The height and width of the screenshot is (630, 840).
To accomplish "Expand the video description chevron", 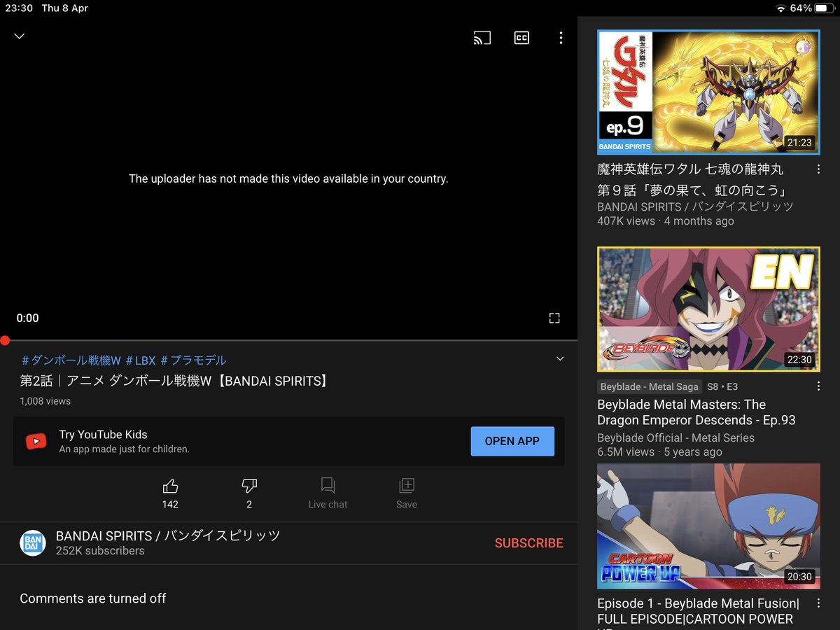I will (x=560, y=359).
